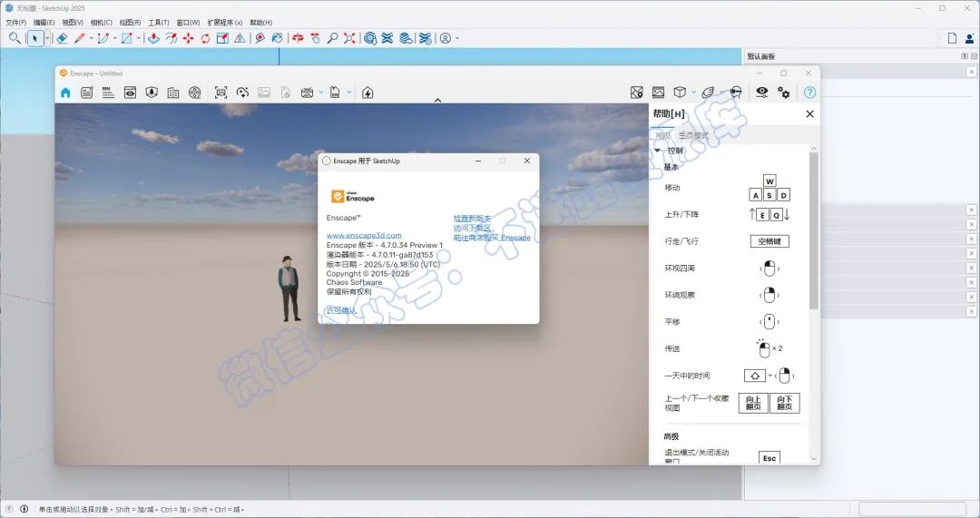Select the Scale tool
This screenshot has width=980, height=518.
(222, 38)
